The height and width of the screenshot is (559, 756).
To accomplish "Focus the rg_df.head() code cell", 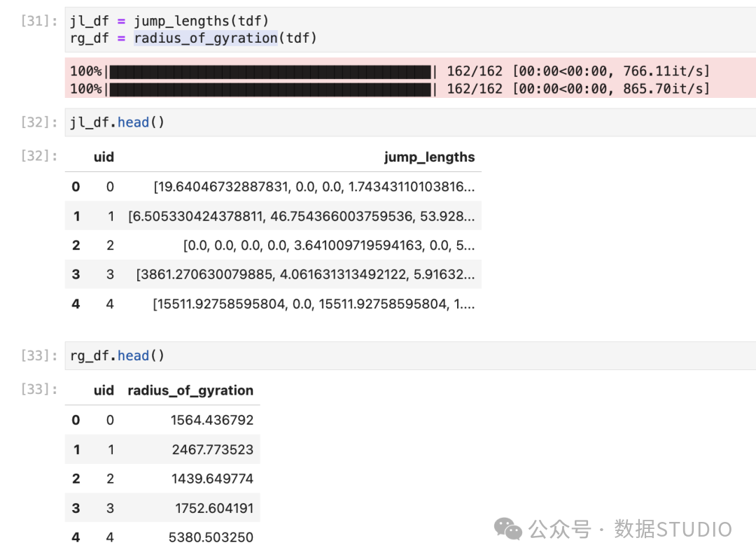I will [x=410, y=355].
